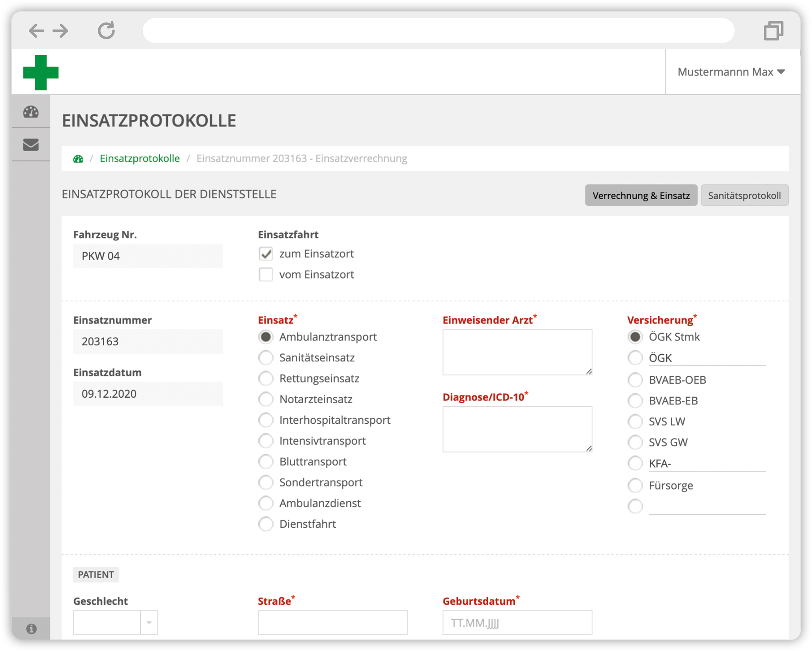Open the browser tabs overview icon
812x651 pixels.
coord(773,30)
